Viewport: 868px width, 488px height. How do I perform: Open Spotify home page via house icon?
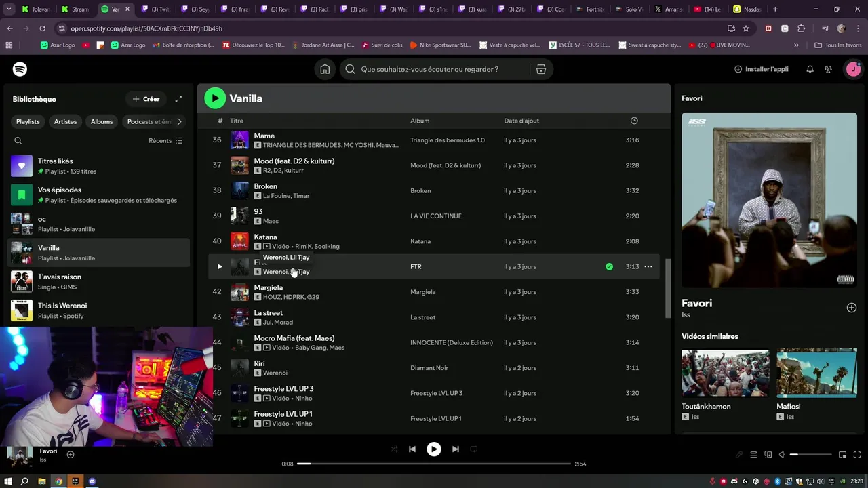coord(325,69)
